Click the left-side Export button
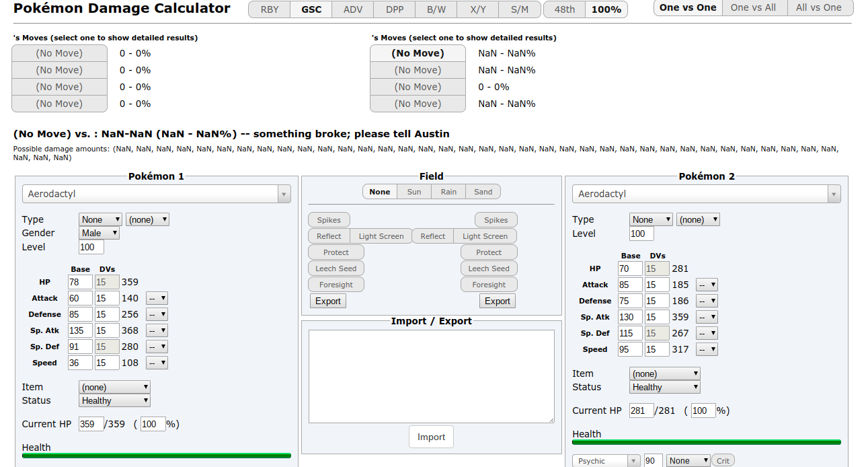 point(328,301)
